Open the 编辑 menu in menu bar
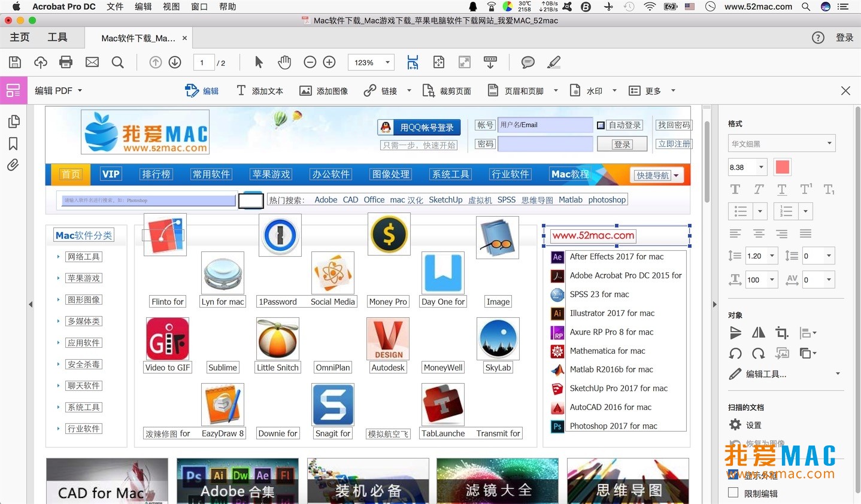This screenshot has height=504, width=861. (x=143, y=7)
